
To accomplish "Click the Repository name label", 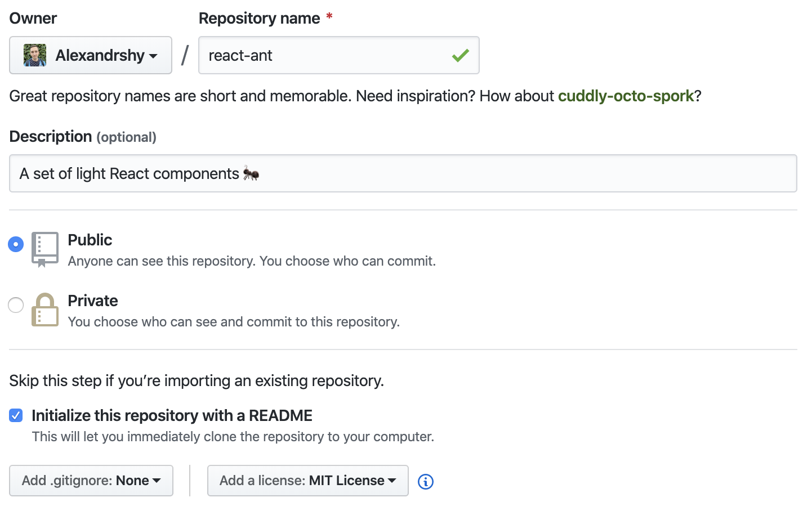I will [x=260, y=19].
